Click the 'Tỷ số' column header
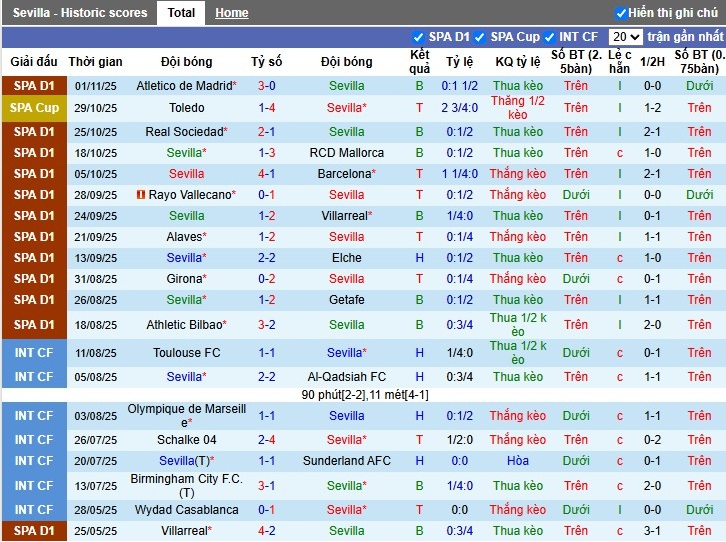726x542 pixels. [267, 62]
